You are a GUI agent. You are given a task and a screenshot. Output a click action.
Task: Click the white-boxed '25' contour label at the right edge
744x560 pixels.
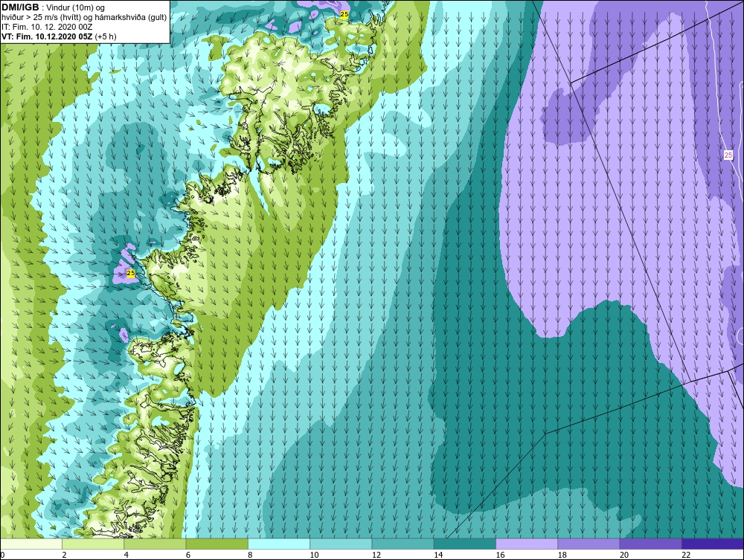coord(728,155)
